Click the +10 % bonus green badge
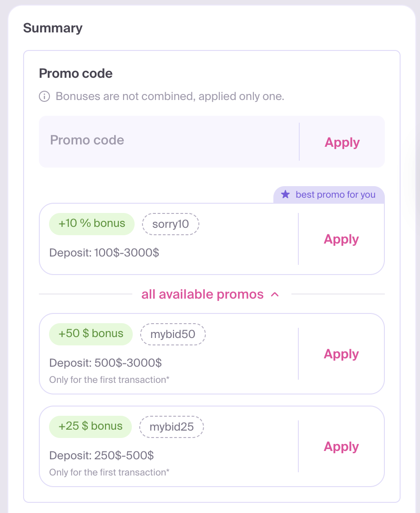This screenshot has width=420, height=513. click(x=92, y=224)
